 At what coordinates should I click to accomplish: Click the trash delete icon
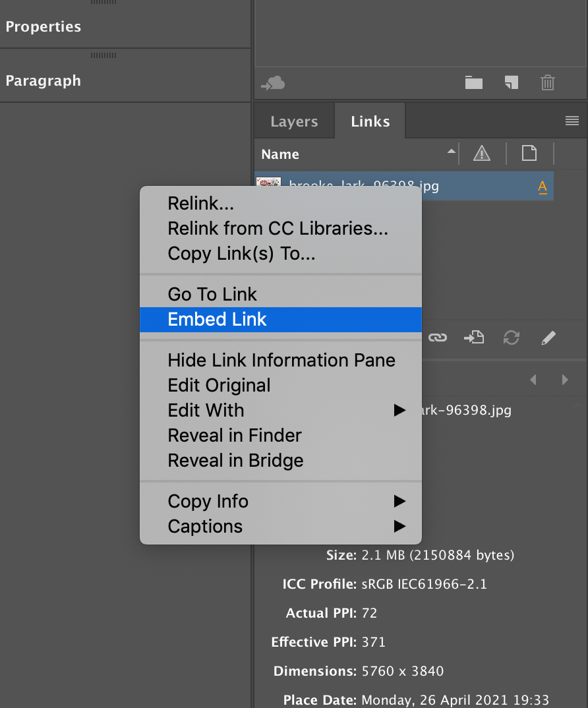tap(548, 82)
